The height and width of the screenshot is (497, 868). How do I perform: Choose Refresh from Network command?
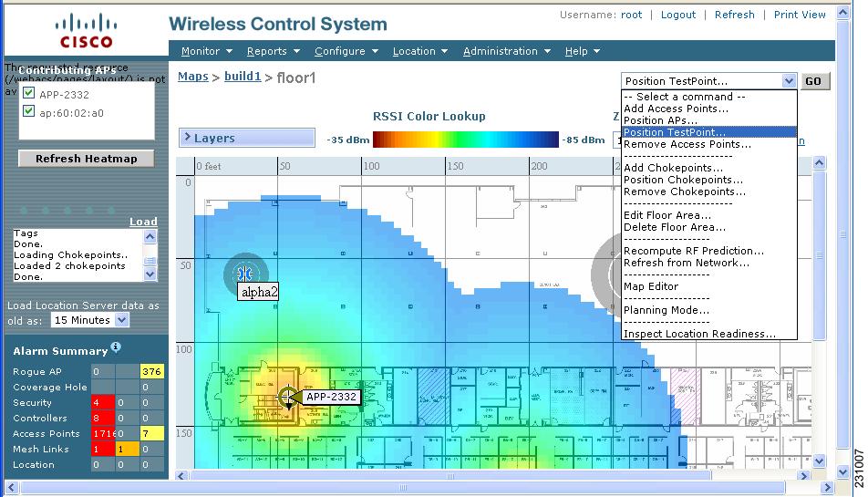708,263
